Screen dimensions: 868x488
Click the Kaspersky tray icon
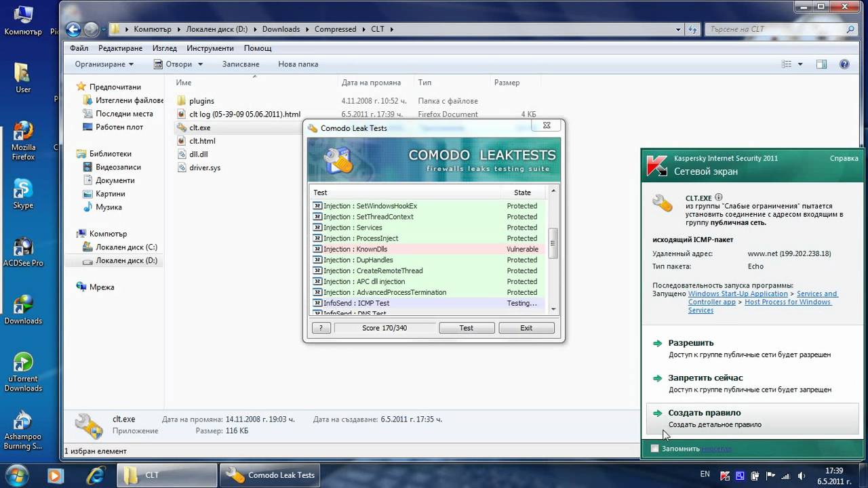(725, 475)
